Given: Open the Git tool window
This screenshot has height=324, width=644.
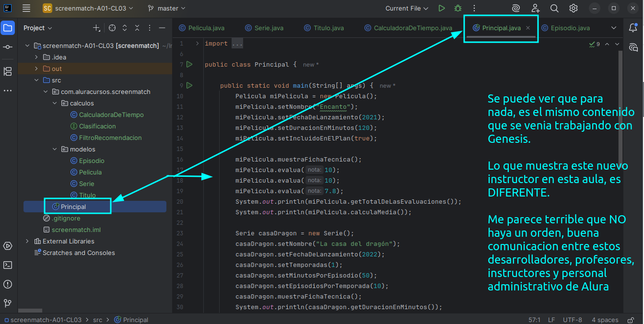Looking at the screenshot, I should coord(8,303).
